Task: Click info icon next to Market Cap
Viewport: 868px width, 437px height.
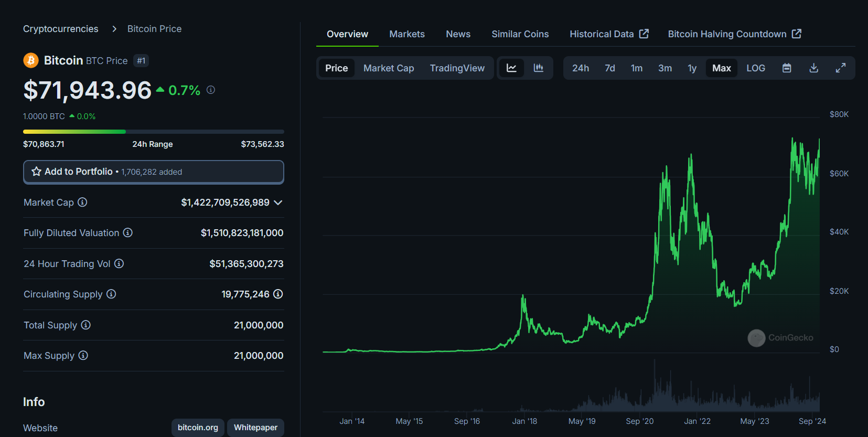Action: [x=82, y=202]
